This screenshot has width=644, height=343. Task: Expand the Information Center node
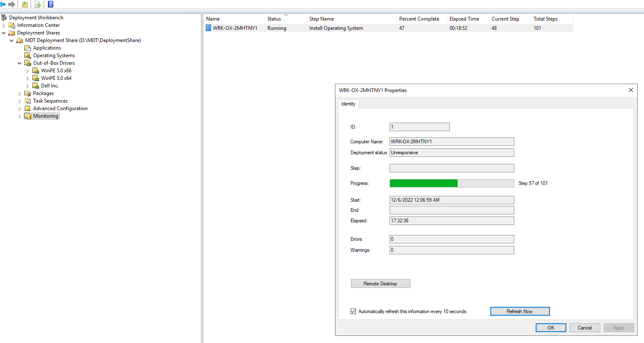(x=4, y=25)
